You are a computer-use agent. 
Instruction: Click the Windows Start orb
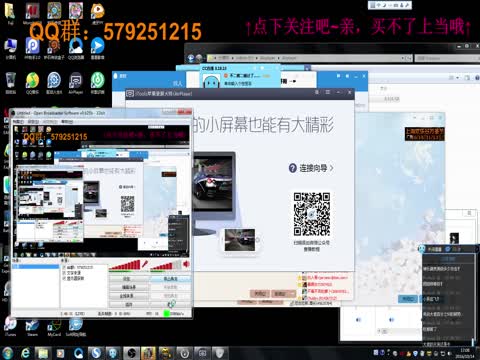coord(7,353)
